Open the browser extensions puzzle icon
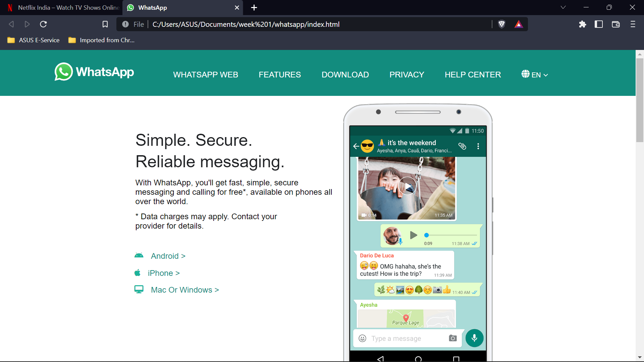The height and width of the screenshot is (362, 644). point(582,24)
